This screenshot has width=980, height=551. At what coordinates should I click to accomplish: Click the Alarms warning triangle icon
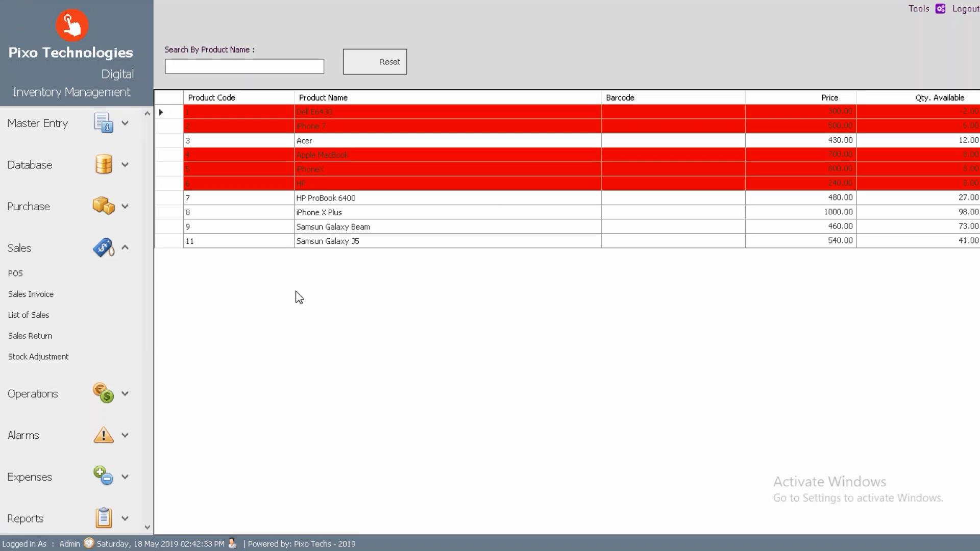pos(104,435)
